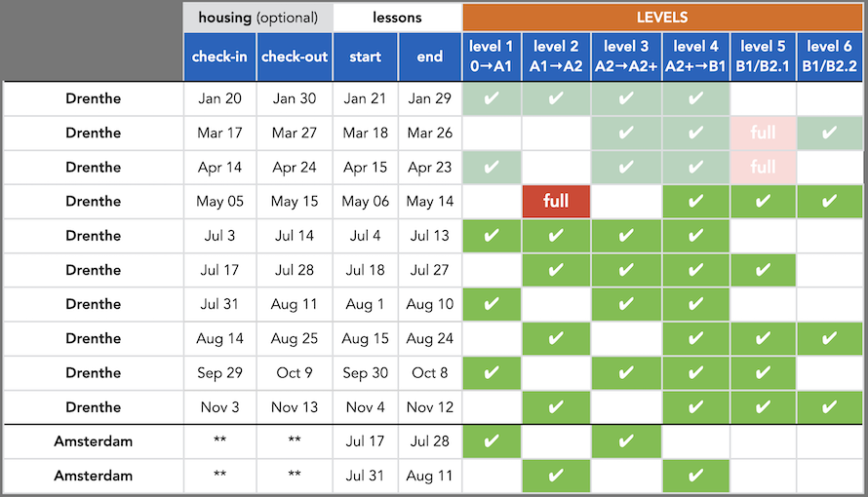Click the housing (optional) header
Viewport: 868px width, 497px height.
click(x=258, y=18)
